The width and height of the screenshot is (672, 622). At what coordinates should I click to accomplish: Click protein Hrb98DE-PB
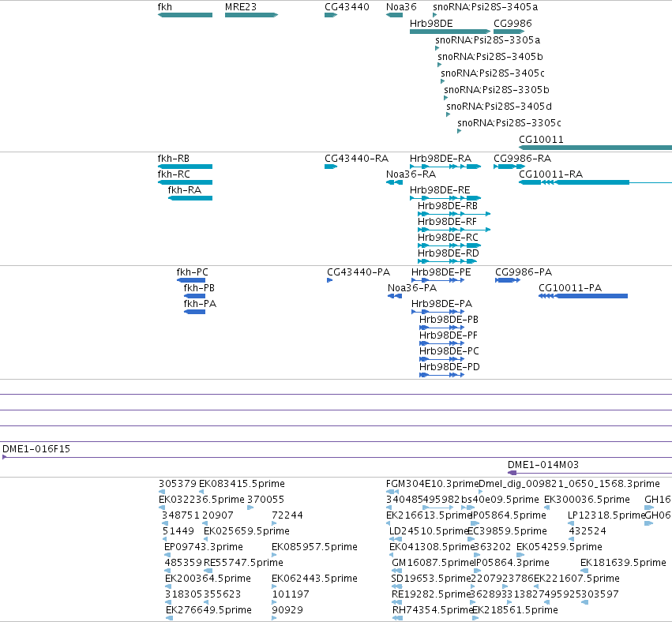[x=442, y=328]
